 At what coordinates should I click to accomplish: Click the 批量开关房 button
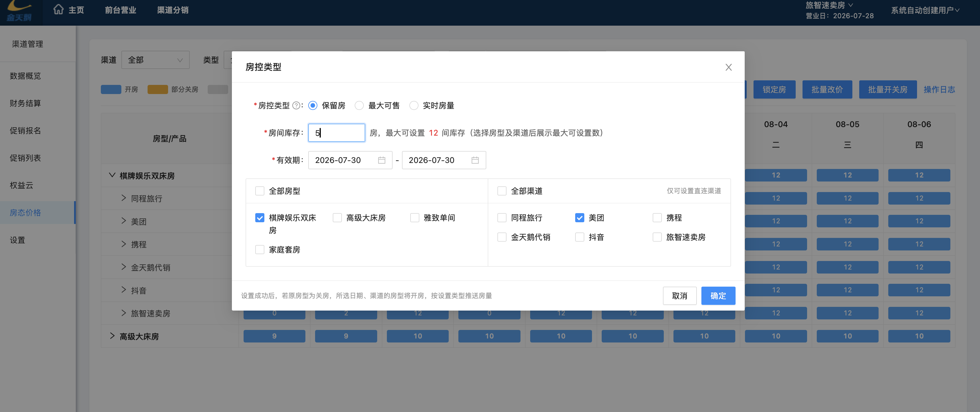(x=887, y=90)
